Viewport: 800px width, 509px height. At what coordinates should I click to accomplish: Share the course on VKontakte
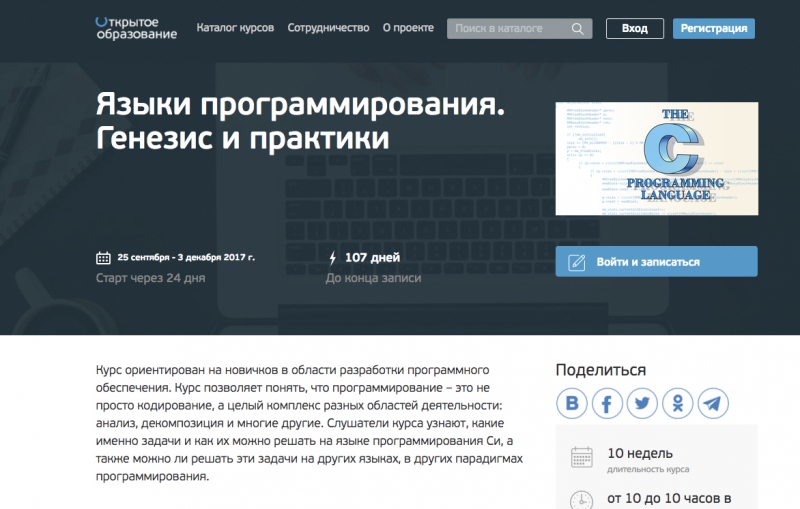[573, 403]
